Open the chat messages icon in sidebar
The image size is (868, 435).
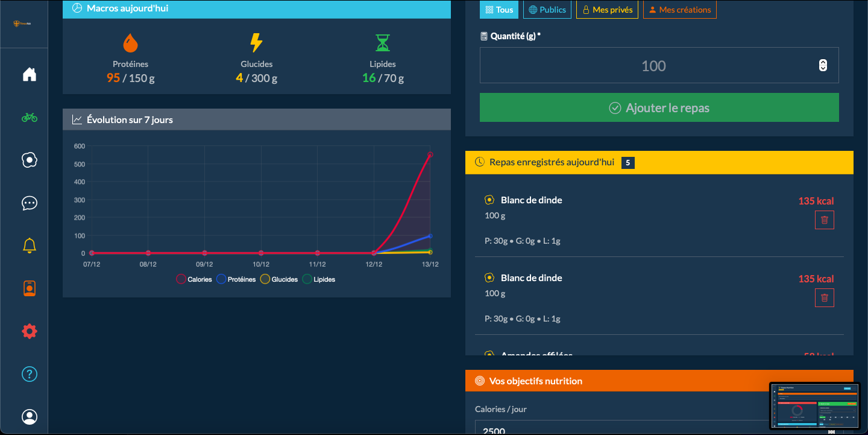tap(30, 203)
